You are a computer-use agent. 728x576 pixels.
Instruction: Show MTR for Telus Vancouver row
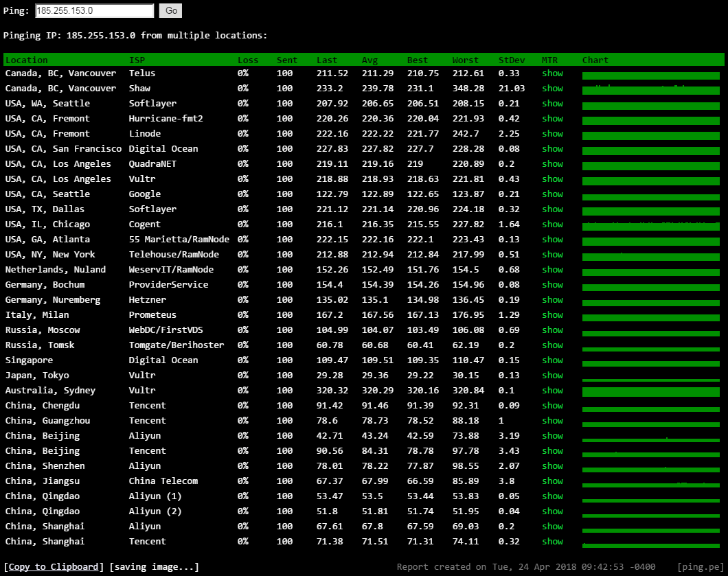[x=552, y=73]
